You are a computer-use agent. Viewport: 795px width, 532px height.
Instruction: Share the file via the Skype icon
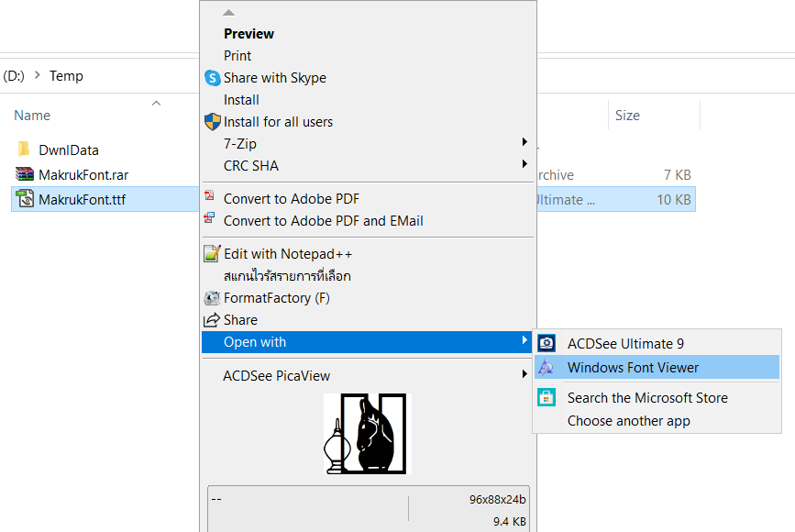(213, 78)
